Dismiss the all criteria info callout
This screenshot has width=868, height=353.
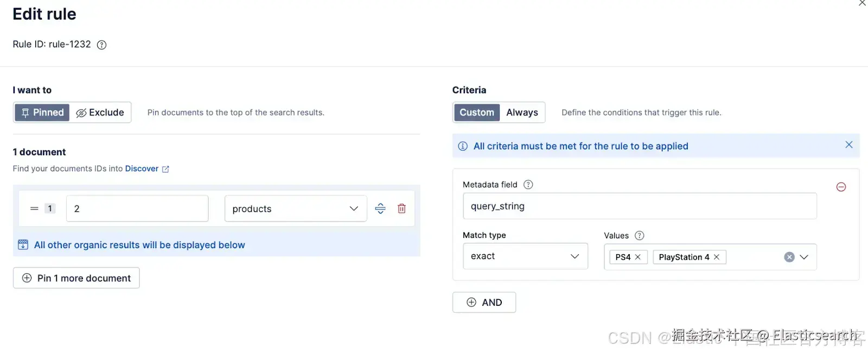[848, 145]
